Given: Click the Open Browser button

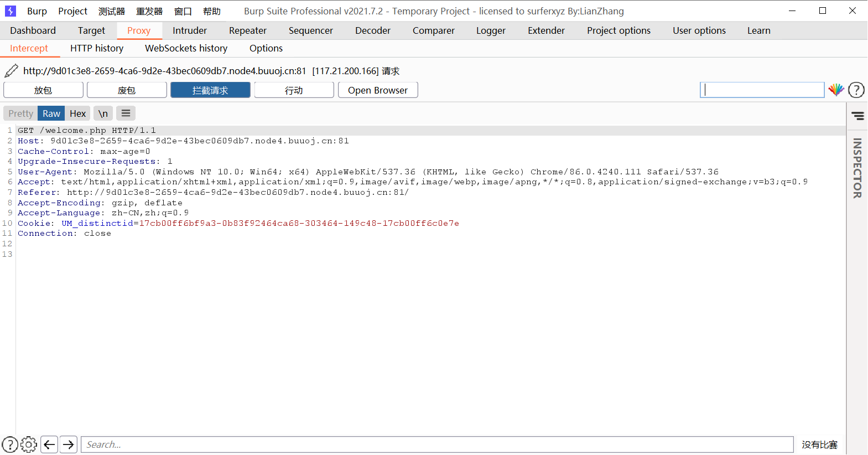Looking at the screenshot, I should (x=378, y=90).
